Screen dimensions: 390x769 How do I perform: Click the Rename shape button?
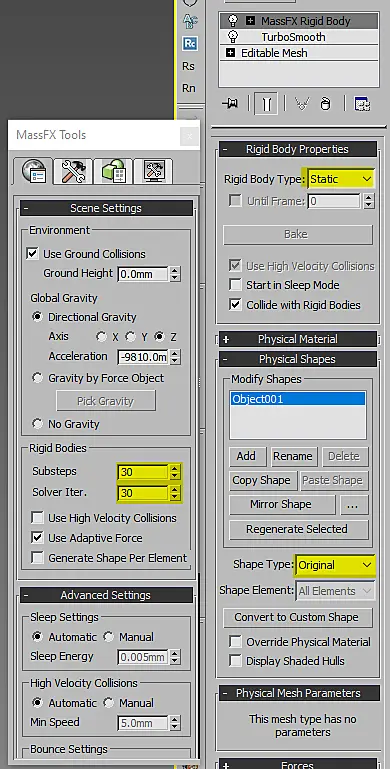pyautogui.click(x=294, y=456)
